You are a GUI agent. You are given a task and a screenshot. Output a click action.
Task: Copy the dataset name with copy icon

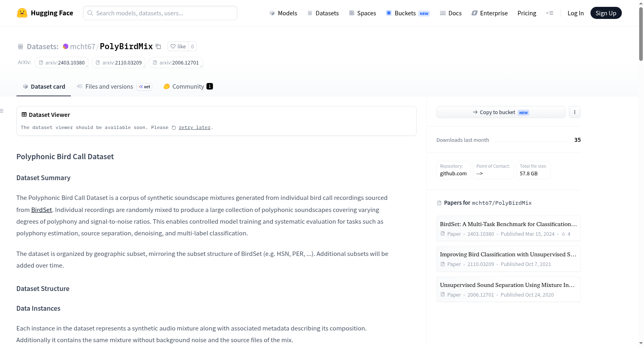(x=159, y=46)
